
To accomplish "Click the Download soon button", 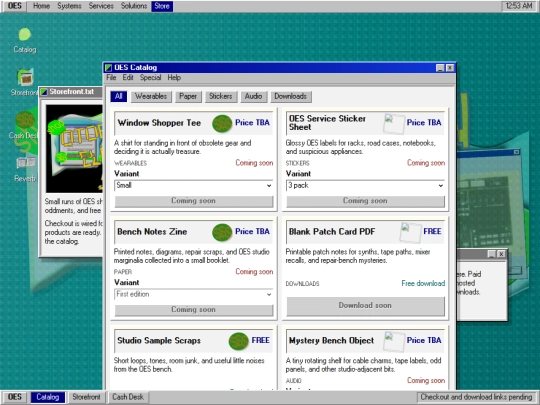I will coord(365,306).
